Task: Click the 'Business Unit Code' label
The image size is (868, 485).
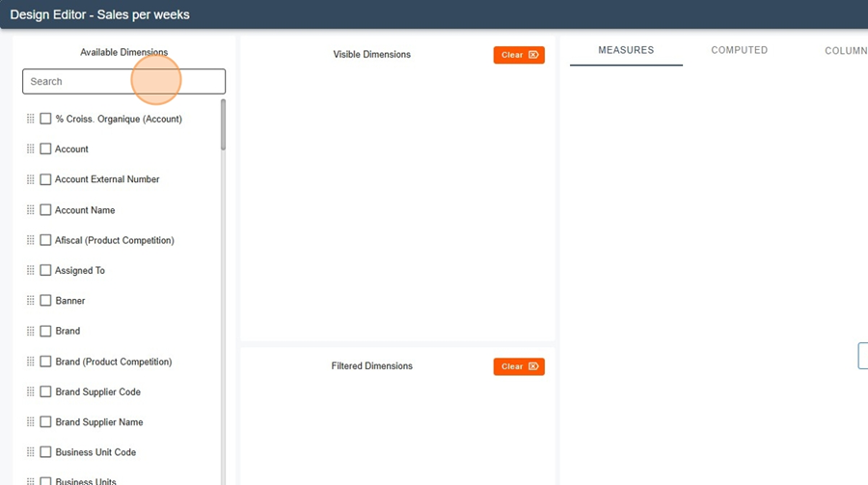Action: click(x=95, y=452)
